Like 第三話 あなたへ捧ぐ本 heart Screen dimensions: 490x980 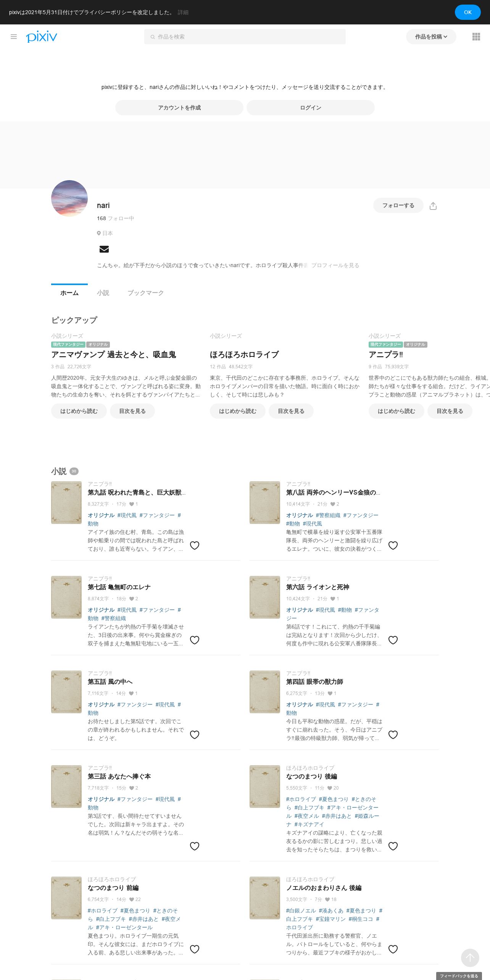(195, 846)
